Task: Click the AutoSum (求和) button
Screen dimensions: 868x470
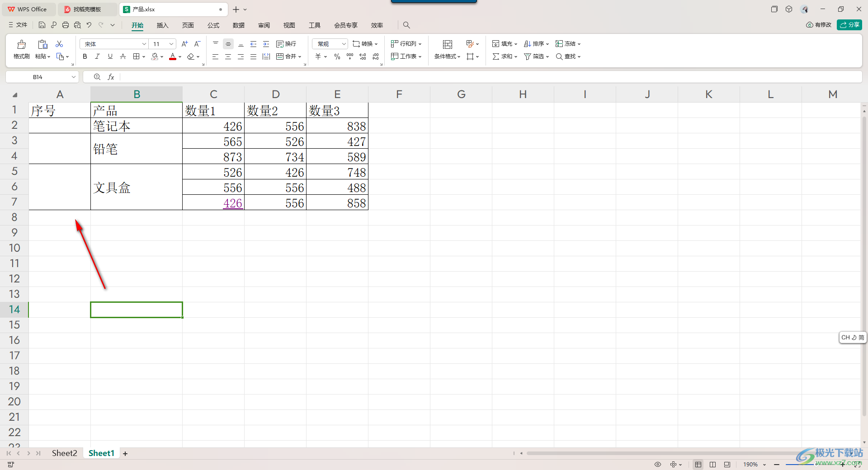Action: pyautogui.click(x=505, y=56)
